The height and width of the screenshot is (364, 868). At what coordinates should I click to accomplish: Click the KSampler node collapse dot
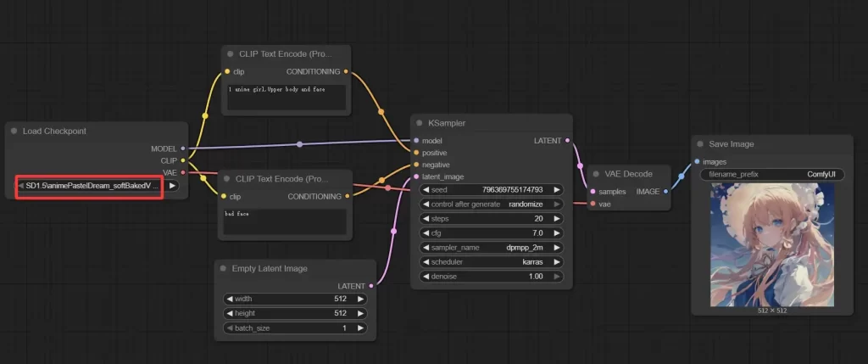tap(419, 123)
